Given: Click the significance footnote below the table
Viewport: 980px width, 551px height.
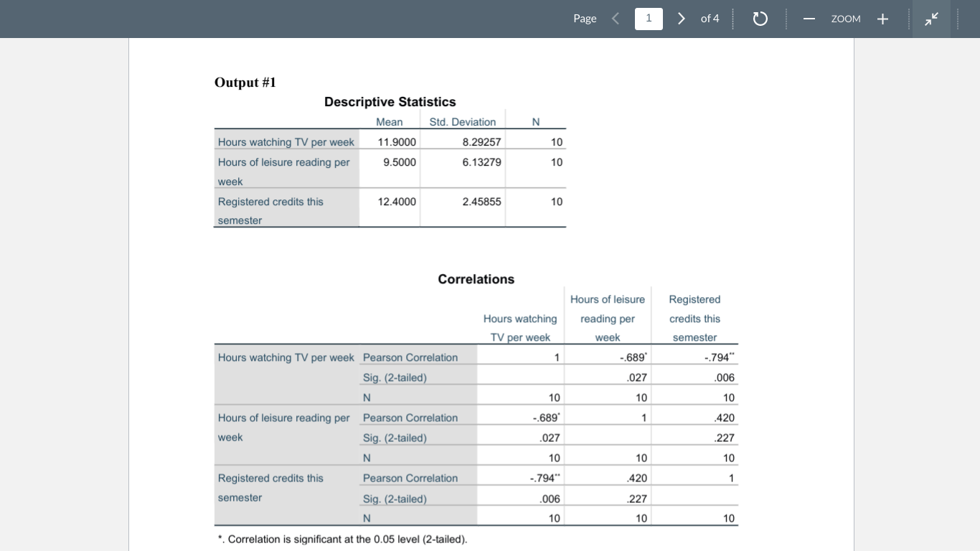Looking at the screenshot, I should [x=342, y=539].
